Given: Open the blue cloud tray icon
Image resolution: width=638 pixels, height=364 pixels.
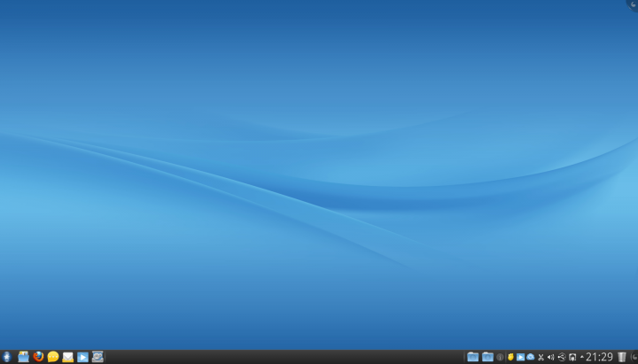Looking at the screenshot, I should (531, 357).
